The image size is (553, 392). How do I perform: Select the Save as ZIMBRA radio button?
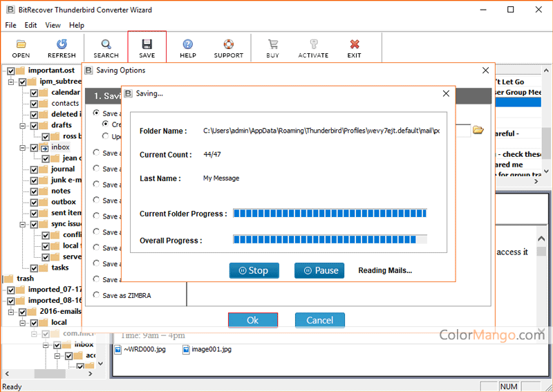[x=96, y=295]
